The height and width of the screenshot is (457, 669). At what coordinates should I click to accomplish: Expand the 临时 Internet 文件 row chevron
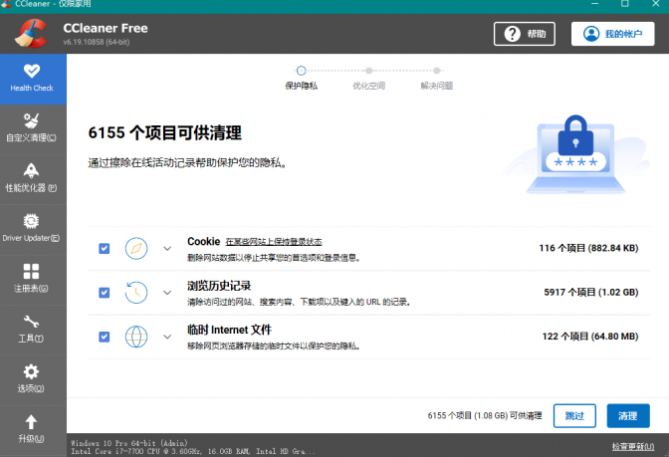coord(167,337)
